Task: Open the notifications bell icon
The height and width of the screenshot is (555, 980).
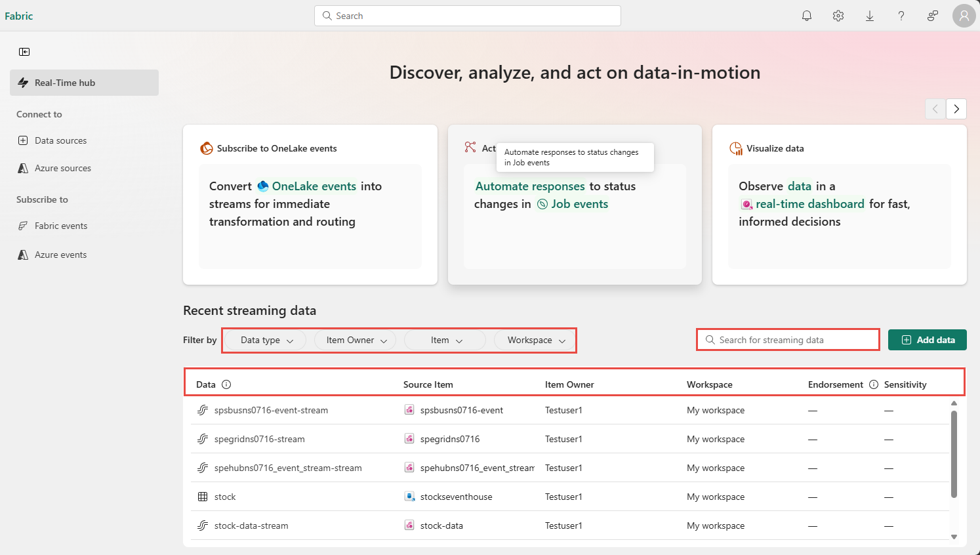Action: (x=807, y=16)
